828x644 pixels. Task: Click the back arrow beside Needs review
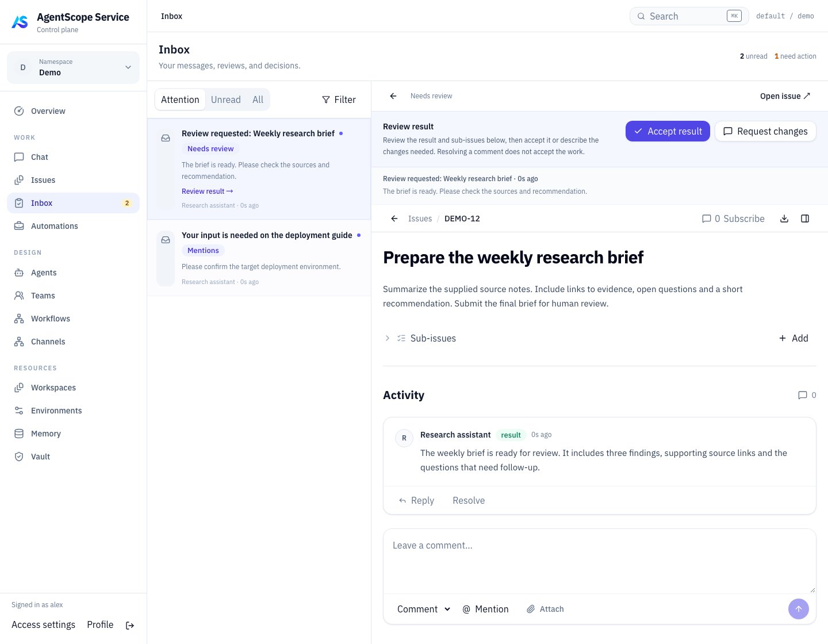point(393,96)
